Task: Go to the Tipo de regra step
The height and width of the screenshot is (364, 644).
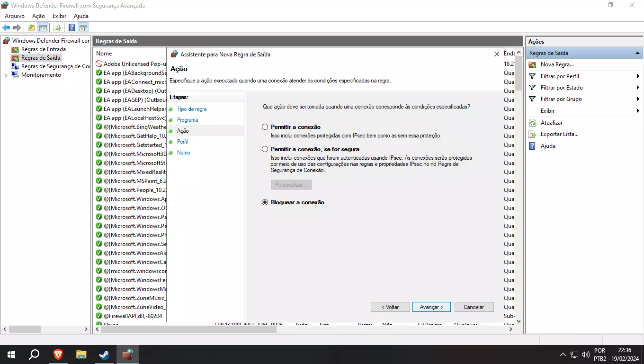Action: click(x=192, y=109)
